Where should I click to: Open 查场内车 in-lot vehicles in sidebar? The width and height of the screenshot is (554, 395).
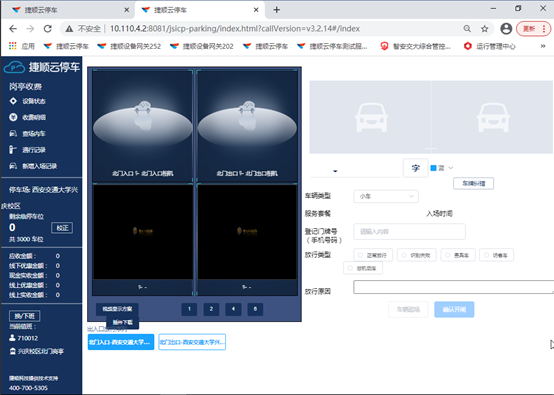pos(28,134)
